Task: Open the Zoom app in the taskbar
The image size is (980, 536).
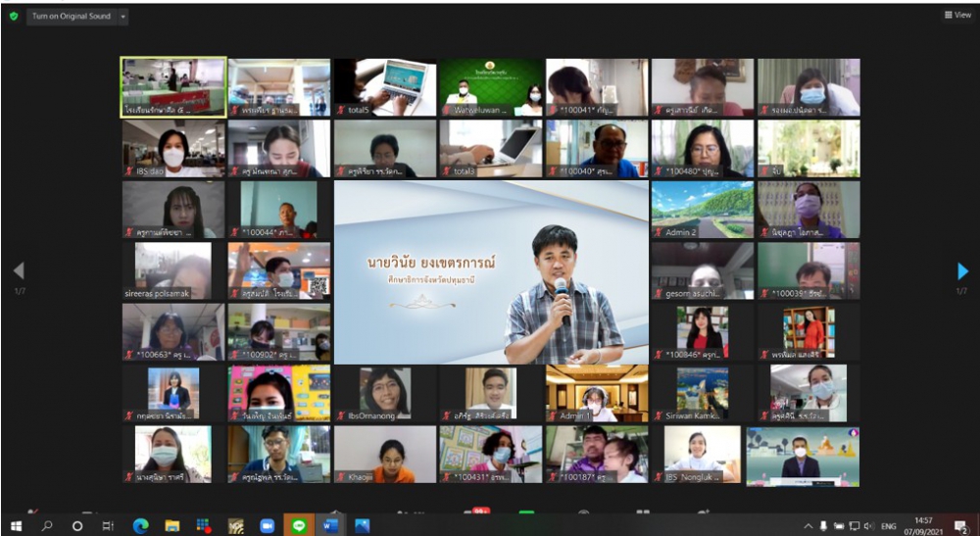Action: click(x=267, y=526)
